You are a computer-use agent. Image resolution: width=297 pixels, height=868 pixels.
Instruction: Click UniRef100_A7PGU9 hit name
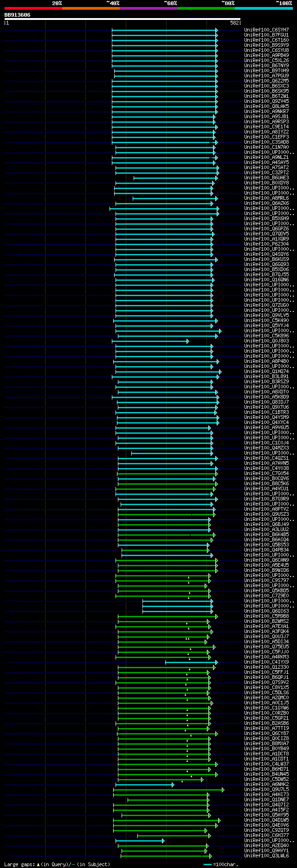[x=266, y=76]
